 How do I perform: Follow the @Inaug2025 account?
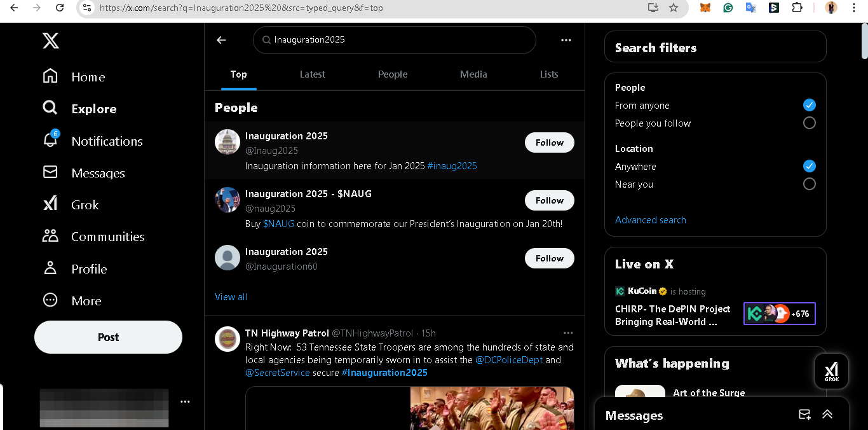[x=550, y=142]
